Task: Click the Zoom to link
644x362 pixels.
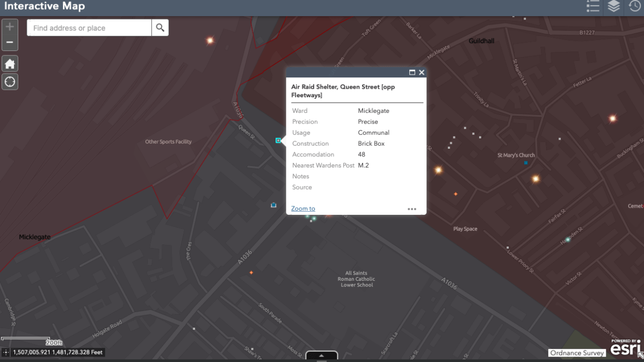Action: tap(302, 208)
